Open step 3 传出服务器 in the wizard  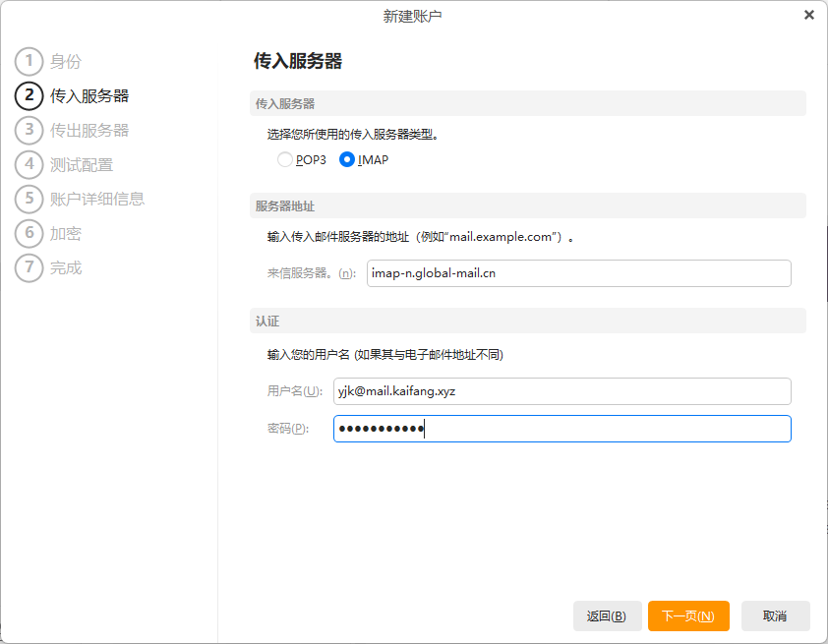73,130
